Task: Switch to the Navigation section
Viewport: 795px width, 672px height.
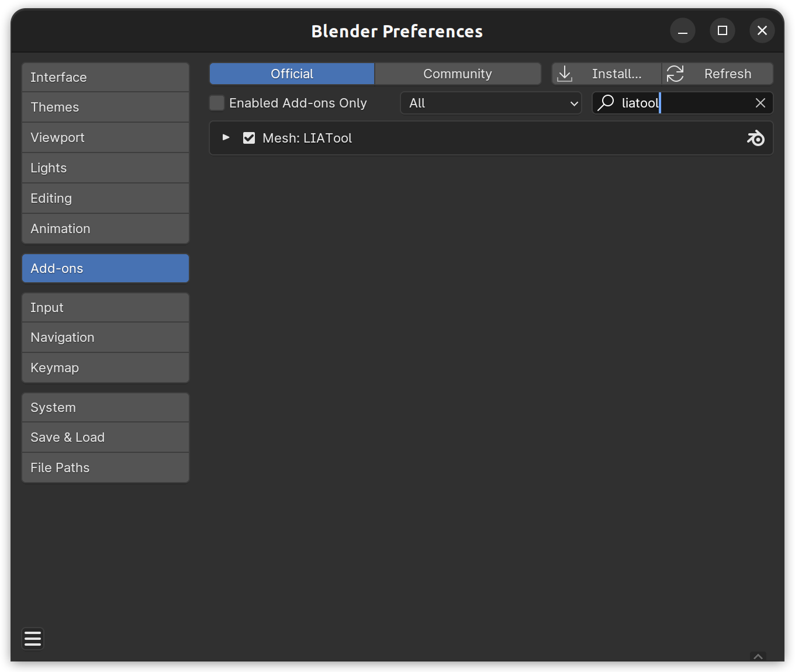Action: (105, 338)
